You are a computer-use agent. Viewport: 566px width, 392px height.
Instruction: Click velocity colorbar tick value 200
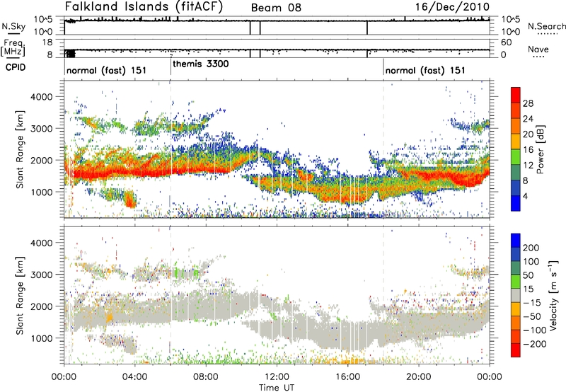tap(531, 248)
